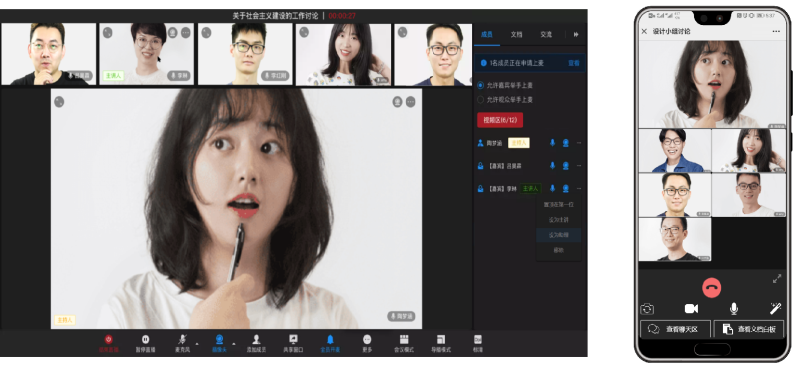Image resolution: width=800 pixels, height=369 pixels.
Task: Click the red hang-up call button on phone
Action: click(711, 287)
